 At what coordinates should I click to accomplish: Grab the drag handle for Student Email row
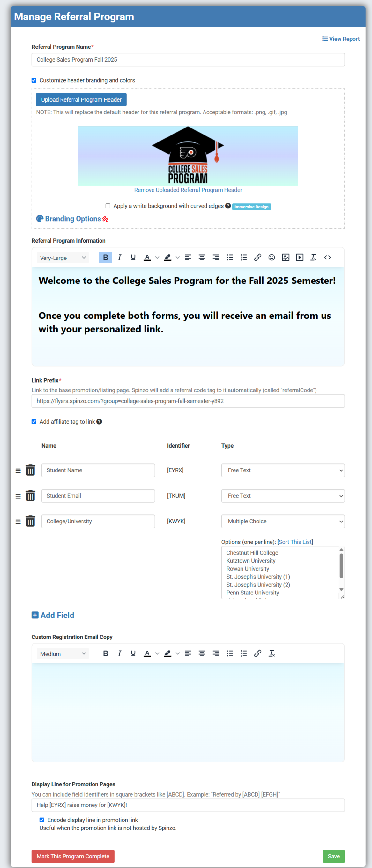18,496
